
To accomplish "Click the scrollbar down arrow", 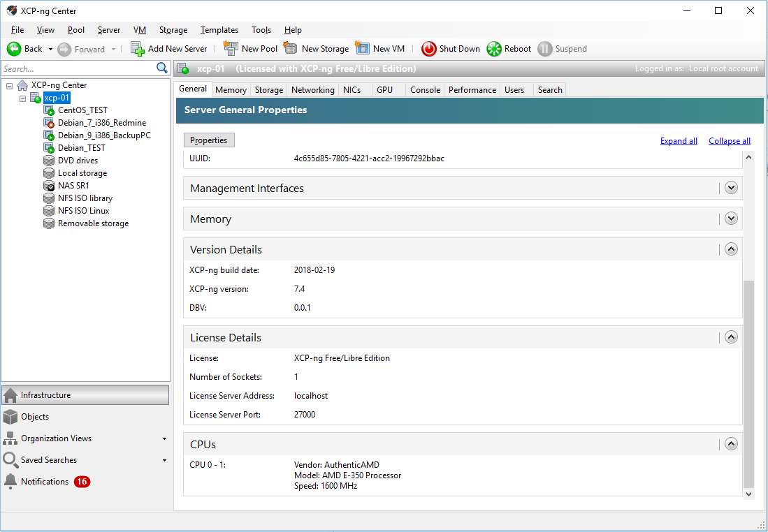I will point(748,494).
